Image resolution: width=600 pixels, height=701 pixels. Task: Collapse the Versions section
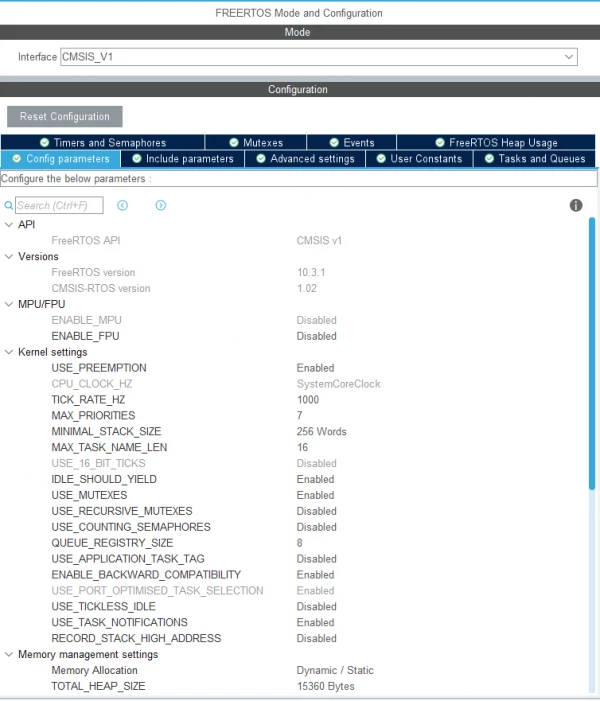pos(8,257)
